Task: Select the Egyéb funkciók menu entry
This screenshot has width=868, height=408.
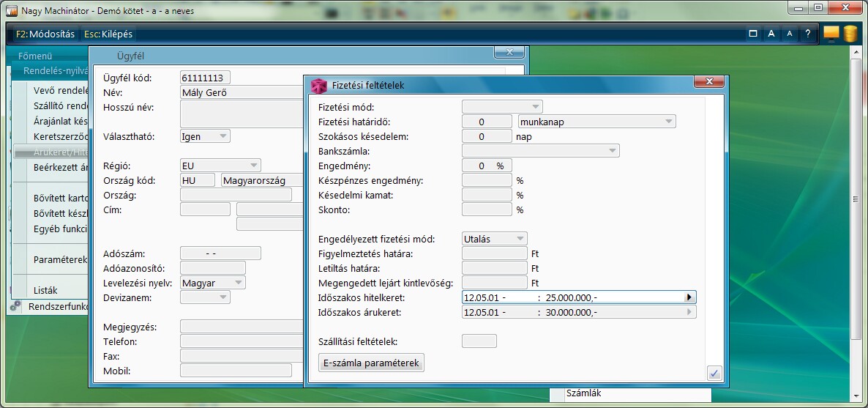Action: point(60,229)
